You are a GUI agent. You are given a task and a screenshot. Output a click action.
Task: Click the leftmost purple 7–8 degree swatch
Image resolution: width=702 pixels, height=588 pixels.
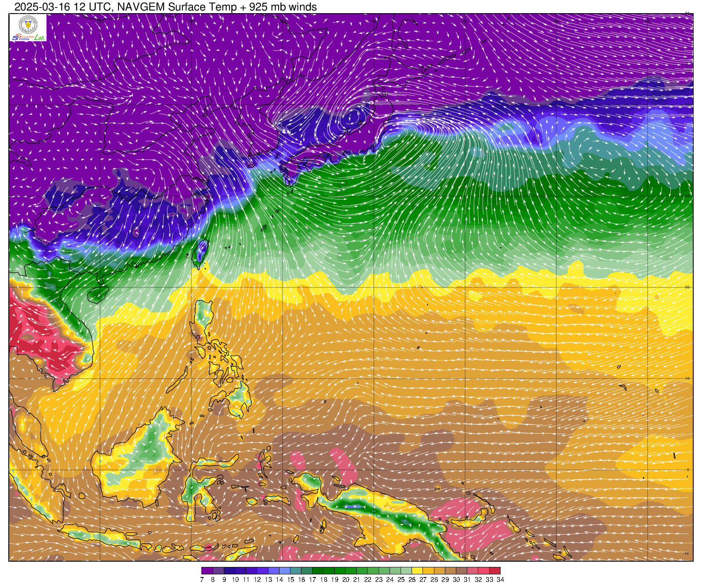(207, 571)
